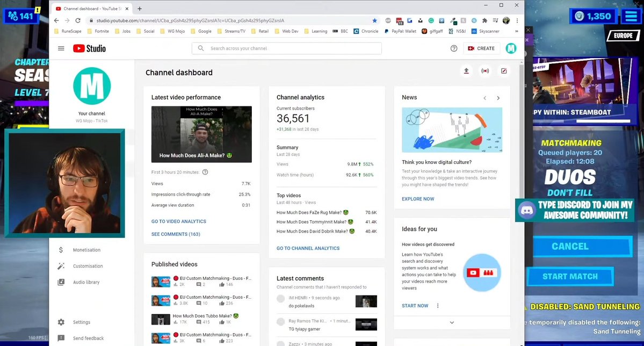Open the IM HENRI comment thumbnail

tap(366, 301)
